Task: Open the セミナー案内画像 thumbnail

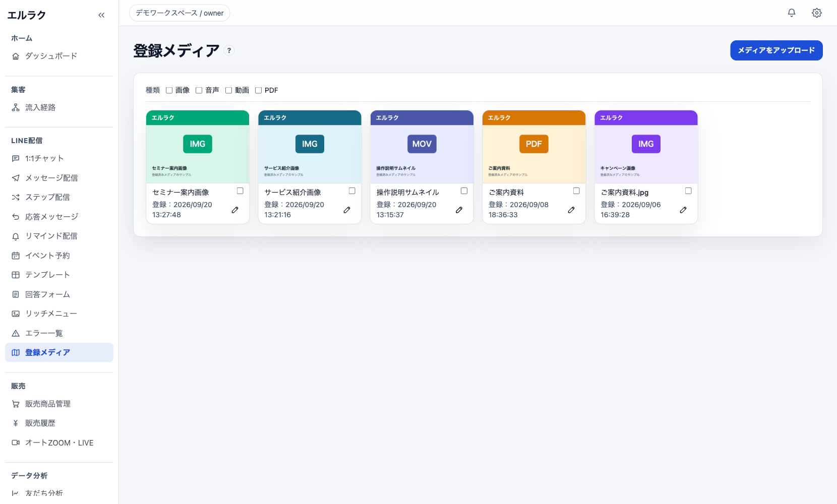Action: [198, 147]
